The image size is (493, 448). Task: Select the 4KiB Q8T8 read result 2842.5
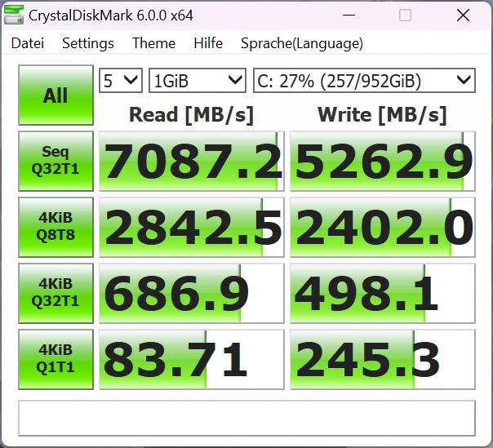click(x=192, y=227)
